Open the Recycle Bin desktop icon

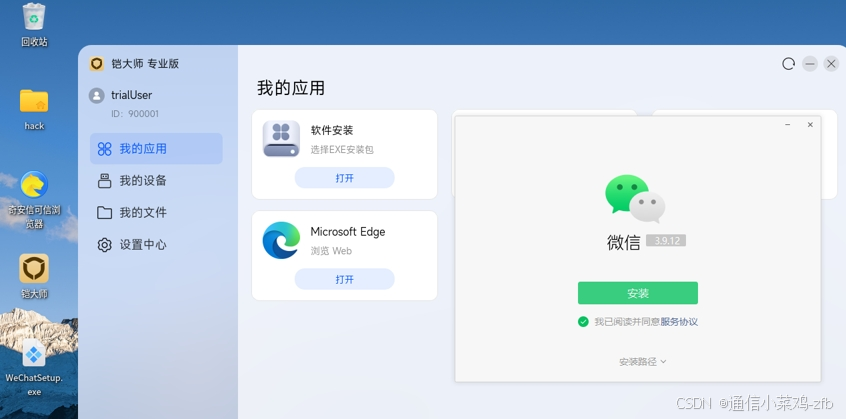tap(34, 17)
